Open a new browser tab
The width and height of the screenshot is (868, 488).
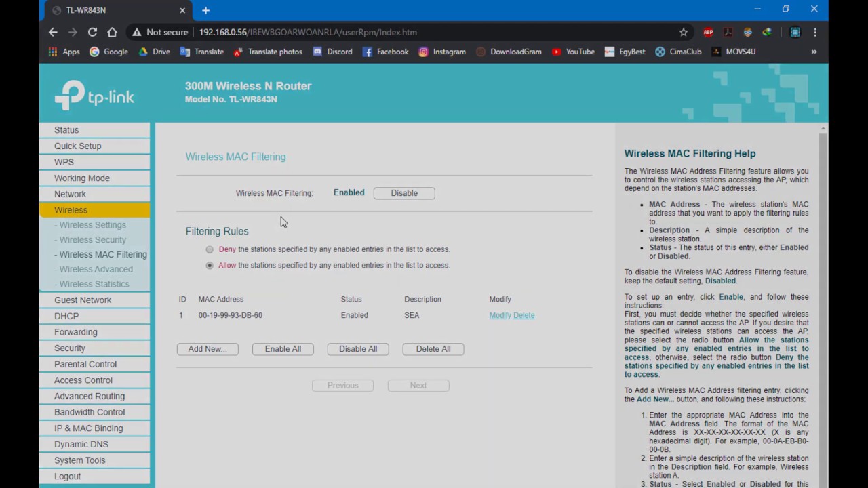pos(205,10)
